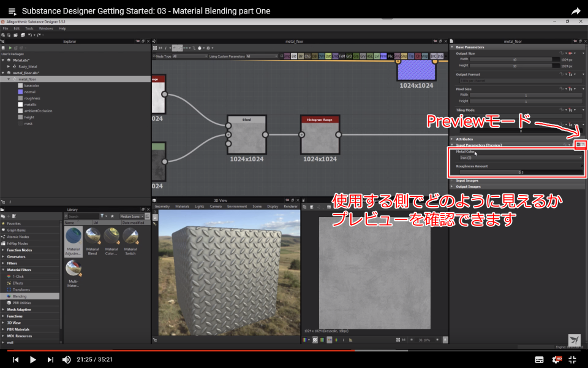
Task: Collapse the Base Parameters section
Action: [452, 47]
